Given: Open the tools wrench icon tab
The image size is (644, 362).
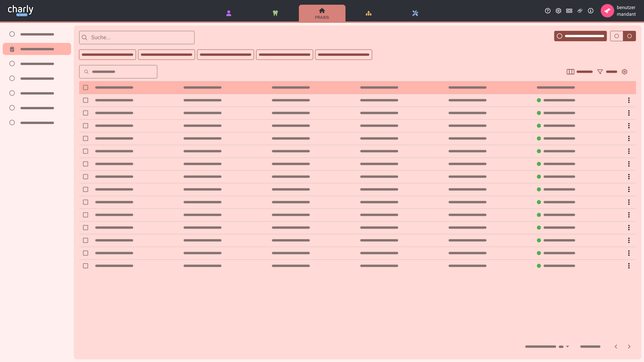Looking at the screenshot, I should point(415,13).
